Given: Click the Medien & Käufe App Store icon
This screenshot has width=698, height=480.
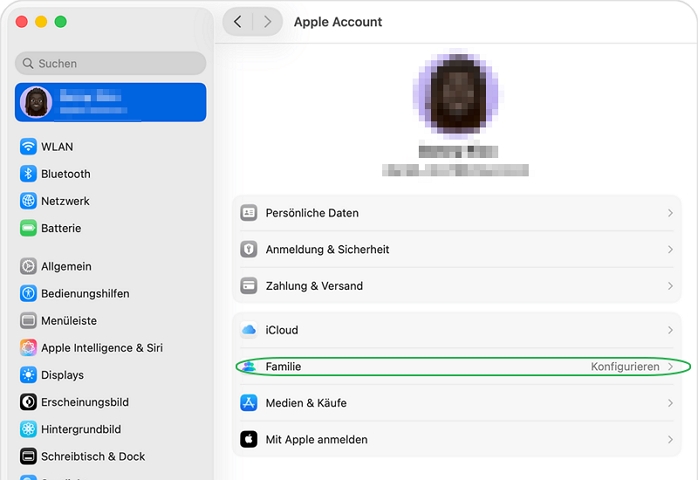Looking at the screenshot, I should click(x=249, y=403).
